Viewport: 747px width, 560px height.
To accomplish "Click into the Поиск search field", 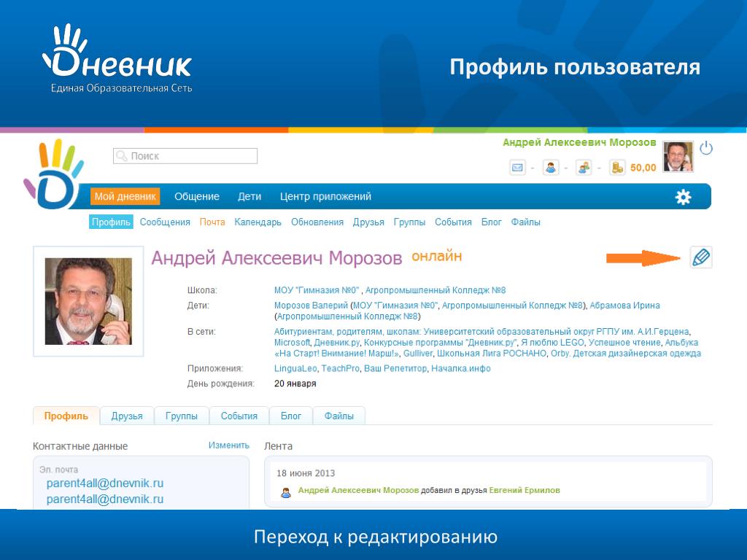I will pos(185,156).
